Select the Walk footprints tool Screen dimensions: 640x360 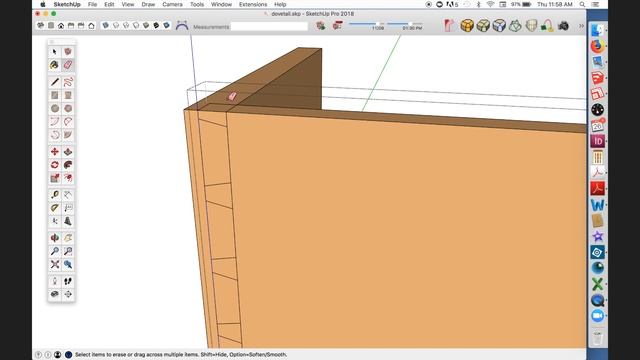click(x=68, y=281)
